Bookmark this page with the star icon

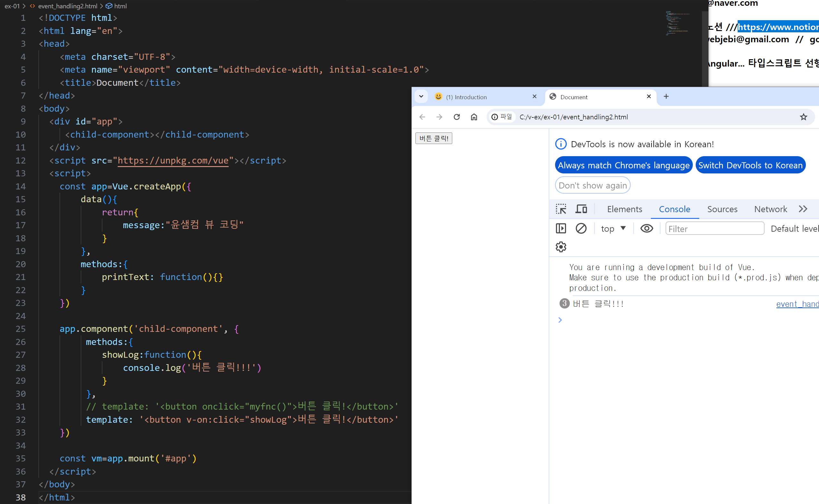point(803,117)
